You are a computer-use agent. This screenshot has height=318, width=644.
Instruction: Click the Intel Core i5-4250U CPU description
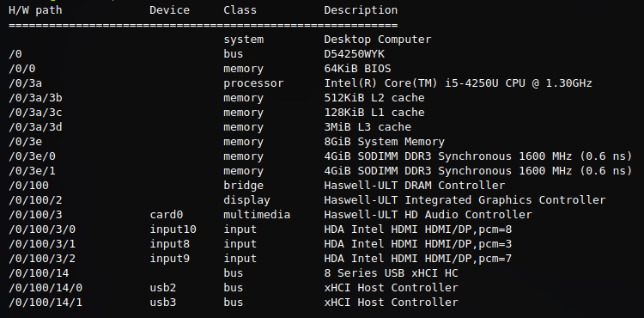tap(458, 83)
